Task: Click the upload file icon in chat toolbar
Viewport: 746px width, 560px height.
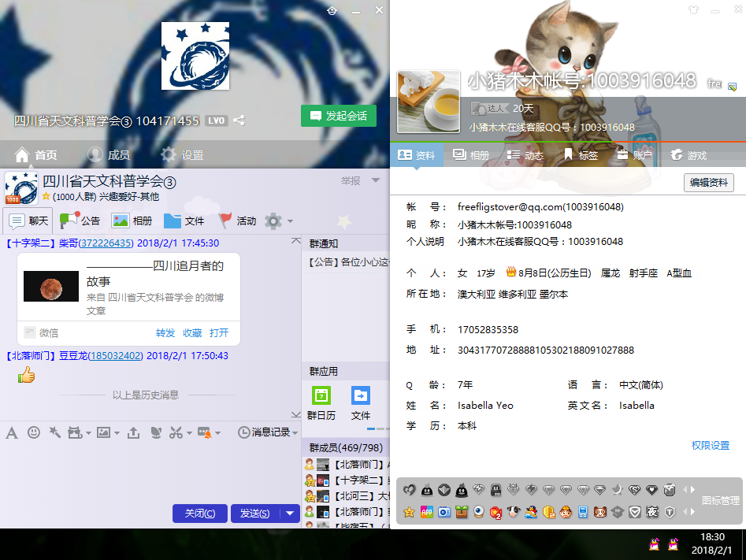Action: [134, 432]
